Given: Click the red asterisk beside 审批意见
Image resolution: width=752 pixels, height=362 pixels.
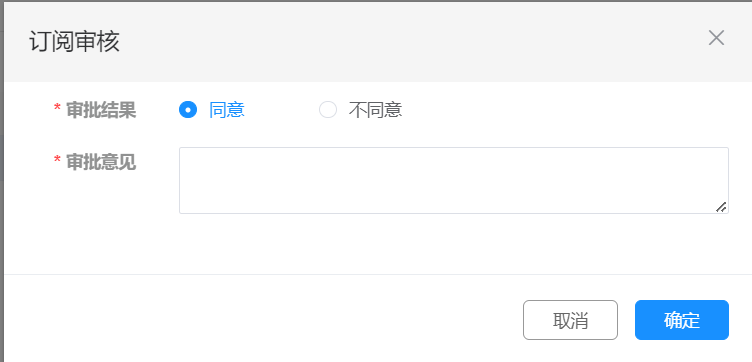Looking at the screenshot, I should (57, 162).
